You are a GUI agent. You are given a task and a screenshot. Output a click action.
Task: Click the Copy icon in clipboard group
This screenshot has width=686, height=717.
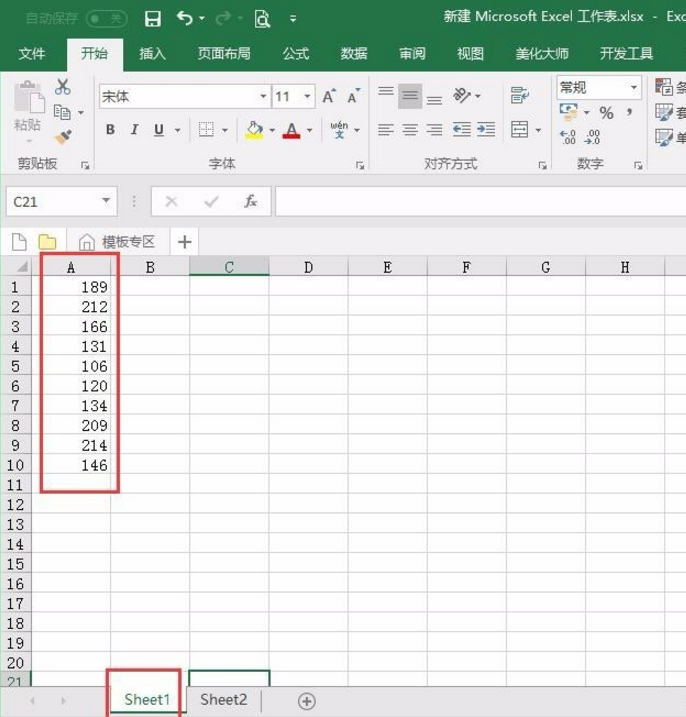62,112
